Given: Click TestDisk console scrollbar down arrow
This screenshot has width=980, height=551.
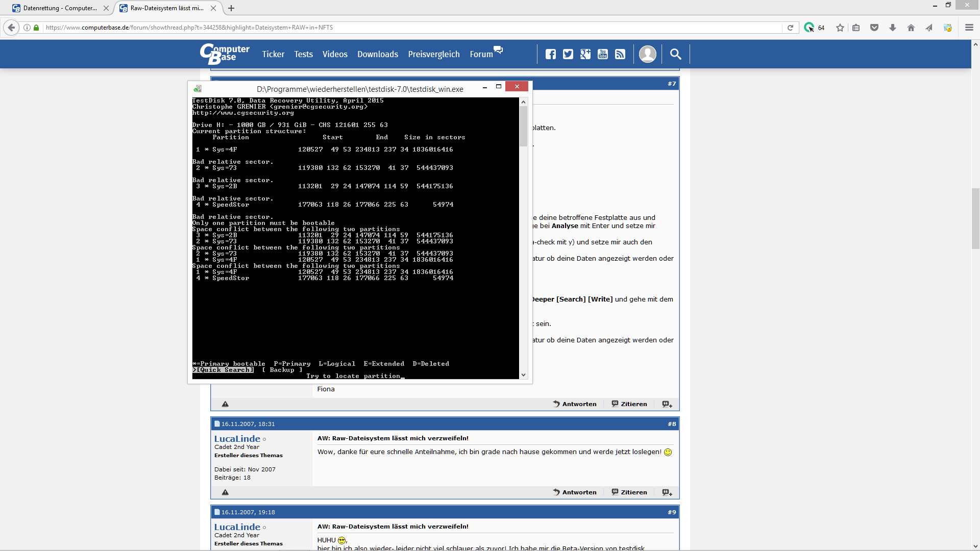Looking at the screenshot, I should pos(523,375).
